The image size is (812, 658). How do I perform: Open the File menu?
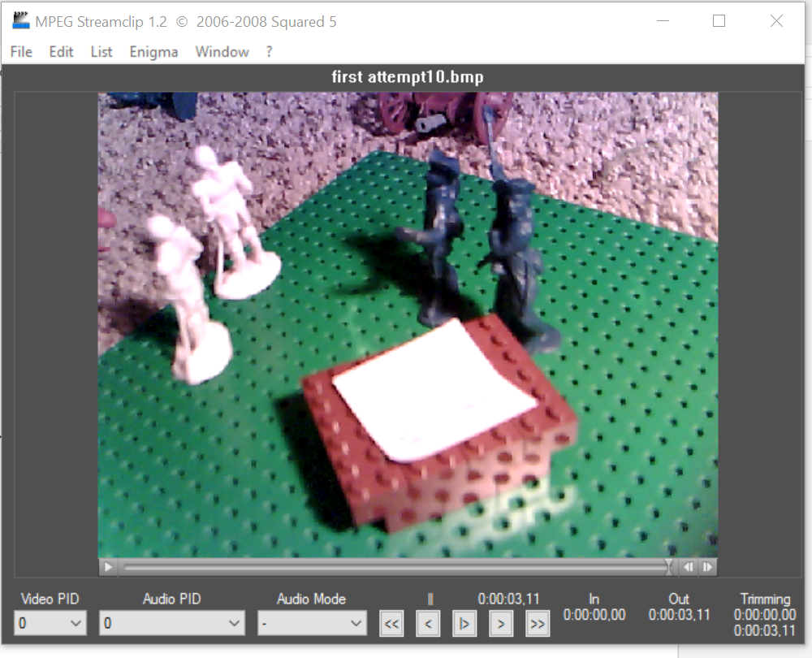coord(20,51)
